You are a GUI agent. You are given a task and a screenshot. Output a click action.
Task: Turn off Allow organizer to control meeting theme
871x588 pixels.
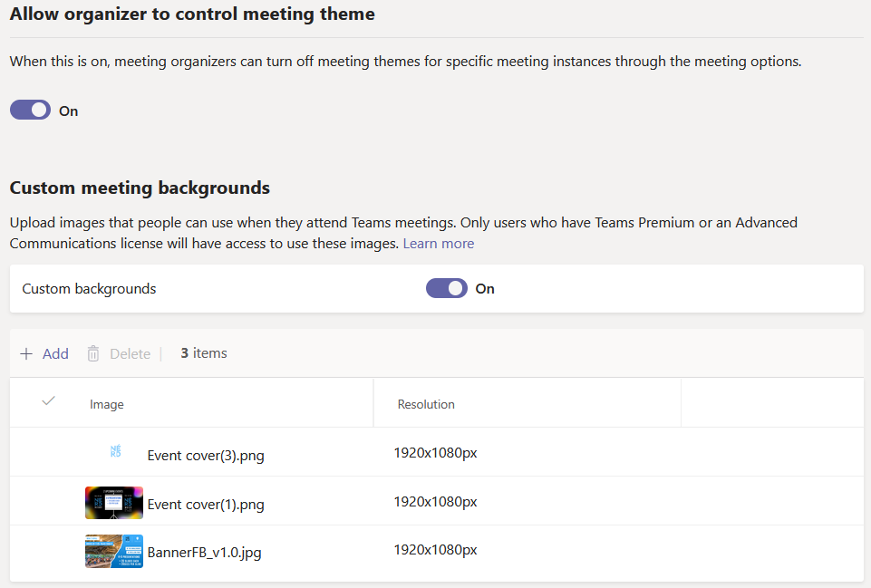pos(30,110)
